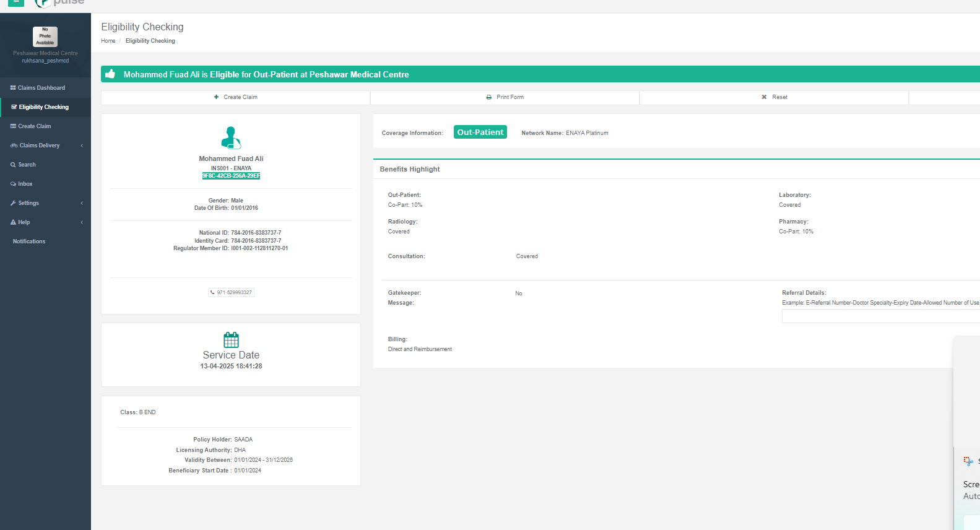This screenshot has height=530, width=980.
Task: Go to Home breadcrumb link
Action: click(x=108, y=41)
